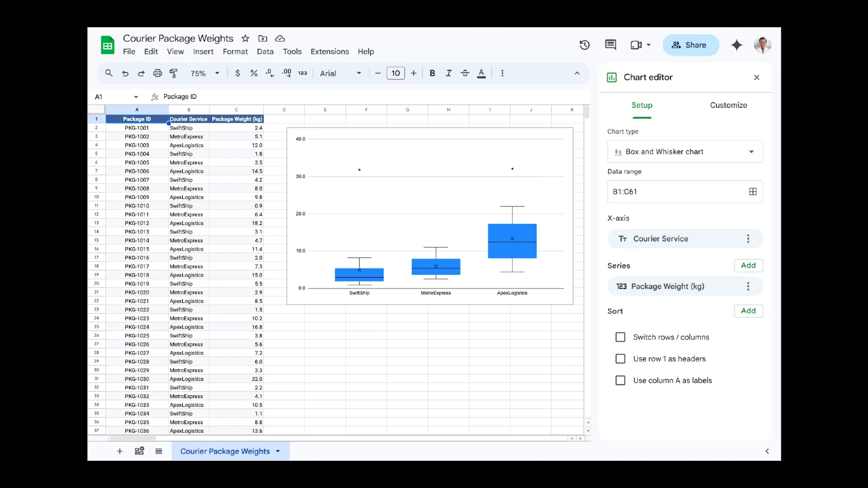This screenshot has height=488, width=868.
Task: Add a Sort rule
Action: 749,311
